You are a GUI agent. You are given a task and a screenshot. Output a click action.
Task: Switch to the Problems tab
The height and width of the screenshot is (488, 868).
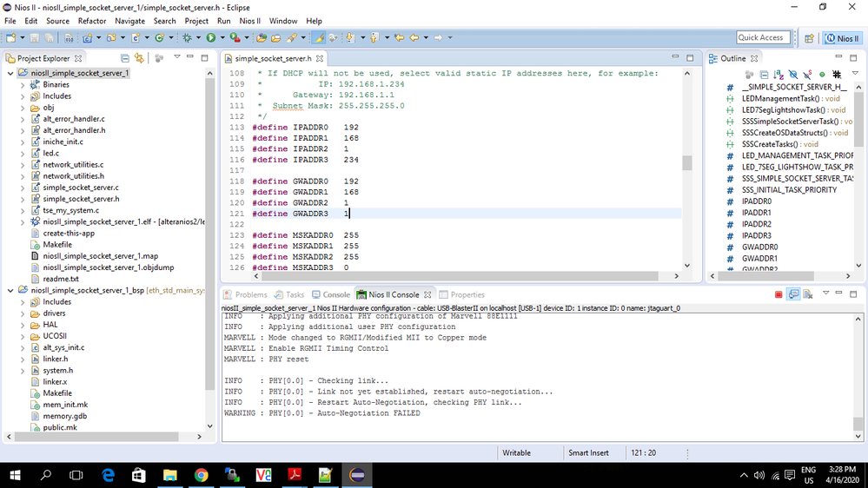(x=245, y=295)
